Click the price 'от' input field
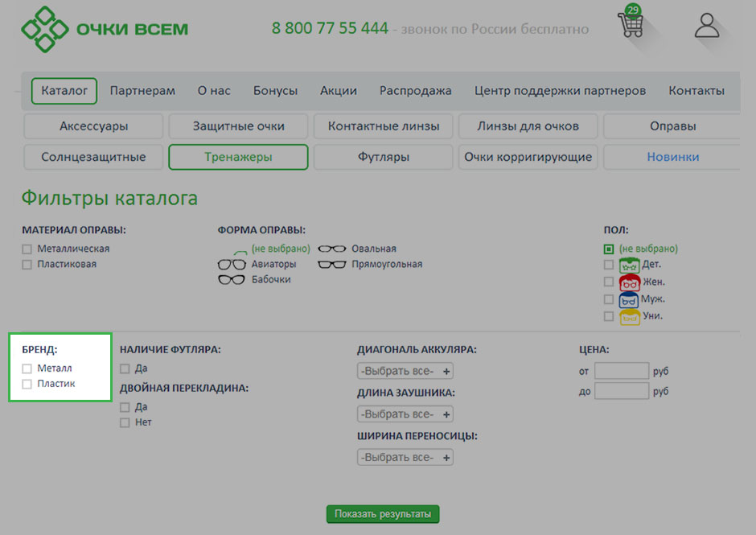Image resolution: width=756 pixels, height=535 pixels. [x=621, y=371]
